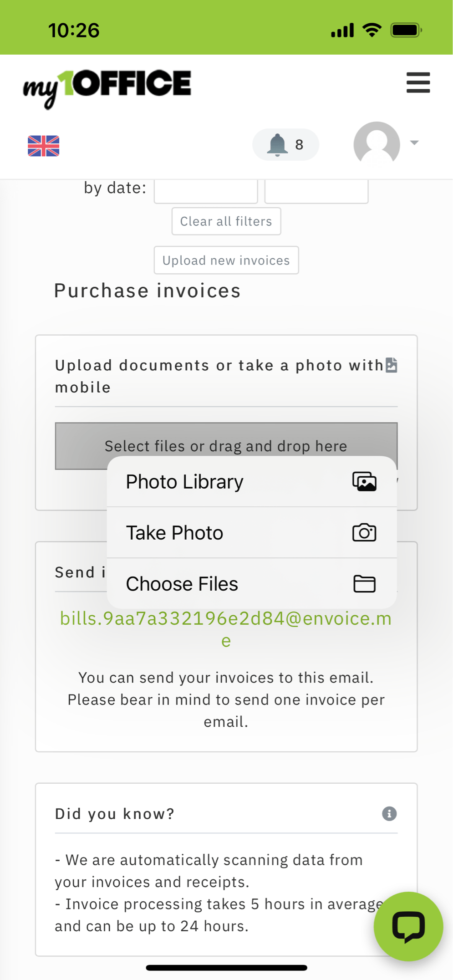
Task: Choose Take Photo option
Action: (x=252, y=533)
